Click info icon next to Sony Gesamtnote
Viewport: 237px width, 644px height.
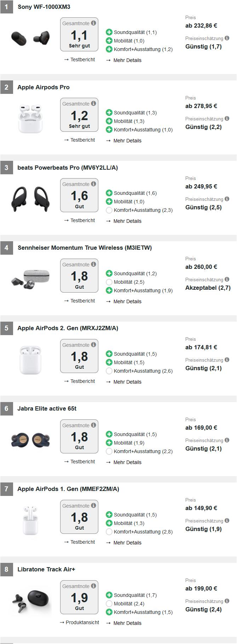point(93,23)
